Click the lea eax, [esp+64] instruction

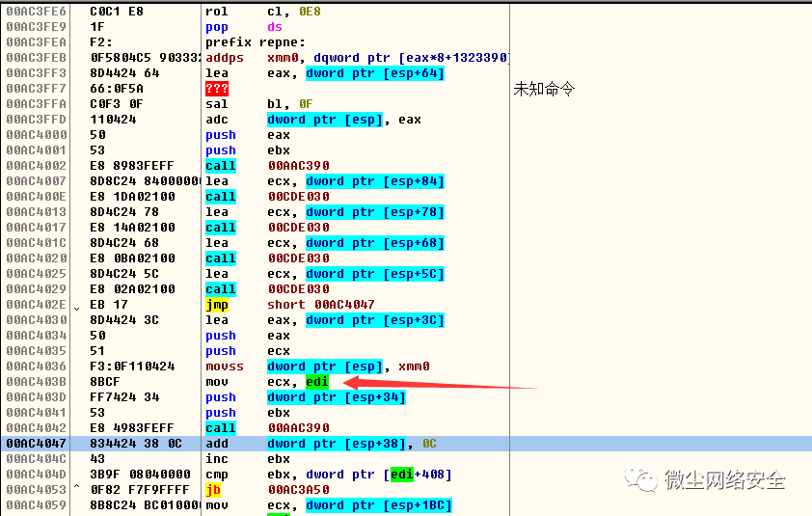point(325,73)
